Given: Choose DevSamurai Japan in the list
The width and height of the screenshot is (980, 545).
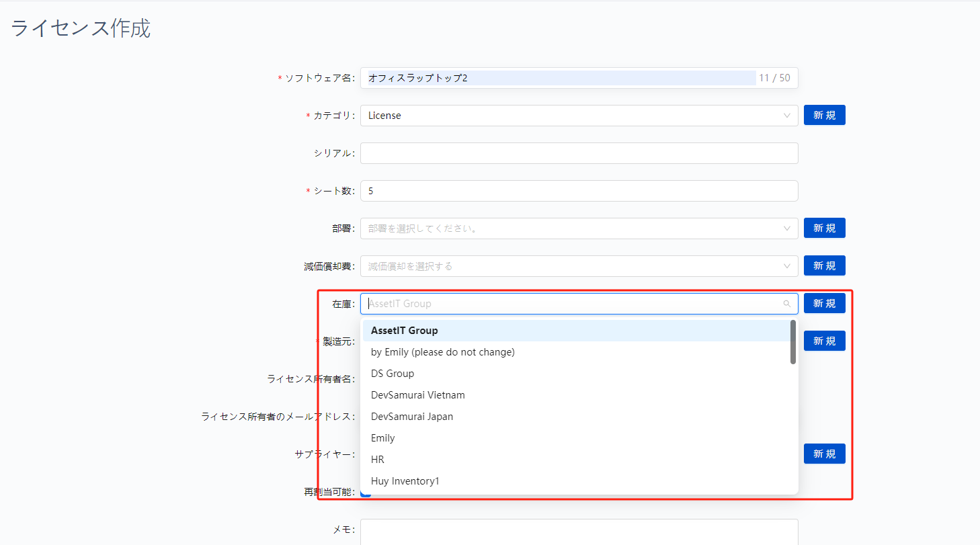Looking at the screenshot, I should point(412,417).
